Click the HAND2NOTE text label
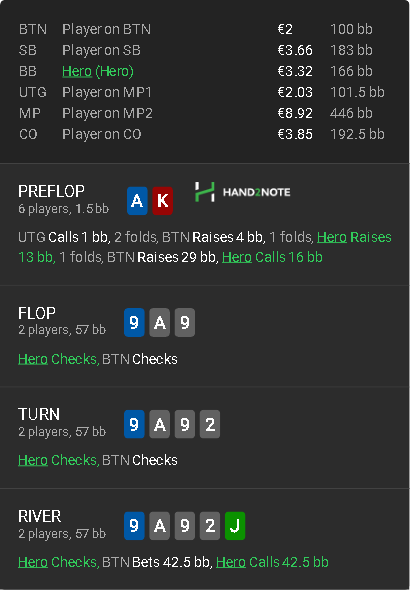 click(x=257, y=192)
